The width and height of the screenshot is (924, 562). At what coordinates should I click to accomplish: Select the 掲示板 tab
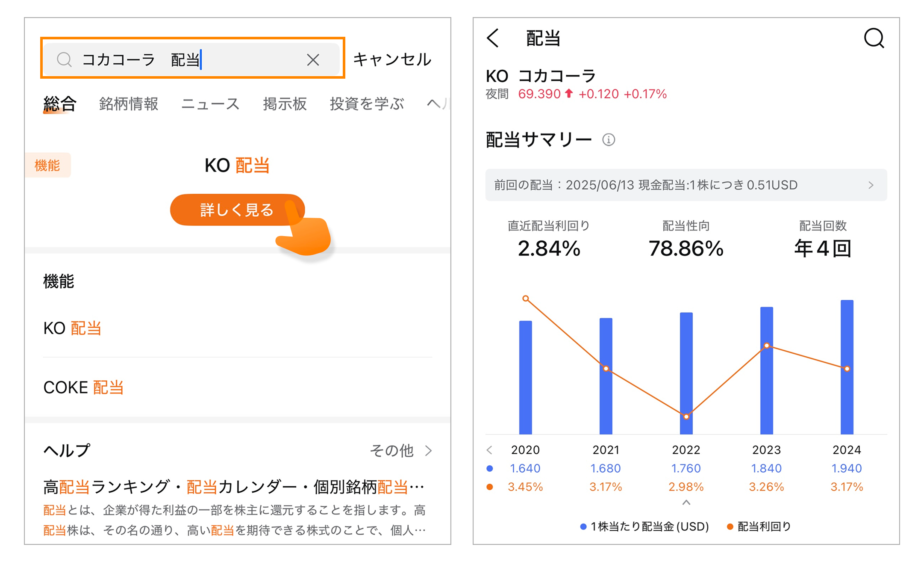click(285, 104)
